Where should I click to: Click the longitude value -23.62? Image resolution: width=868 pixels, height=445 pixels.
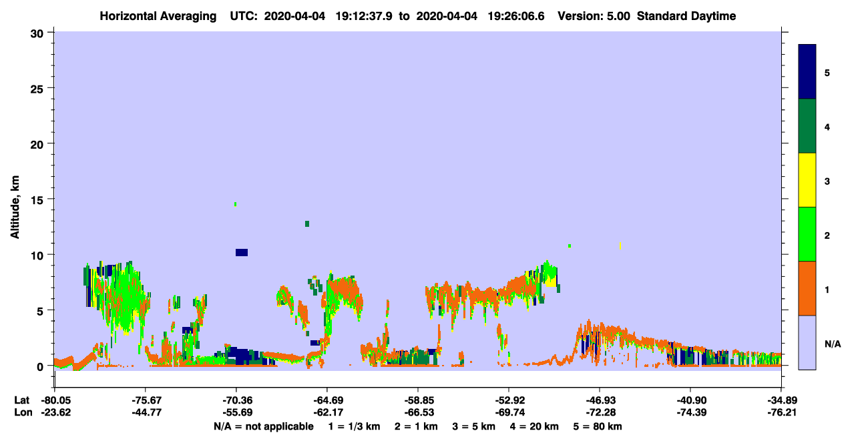point(55,413)
